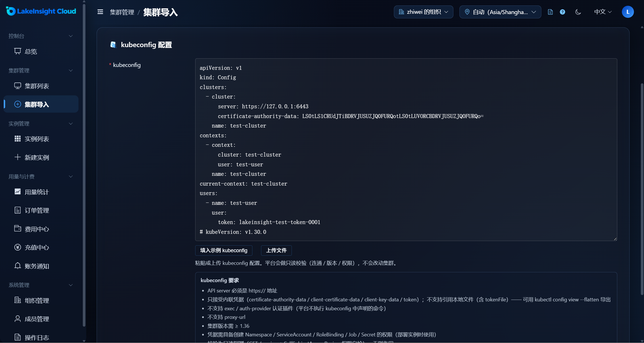Open 用量统计 usage statistics

pyautogui.click(x=41, y=192)
